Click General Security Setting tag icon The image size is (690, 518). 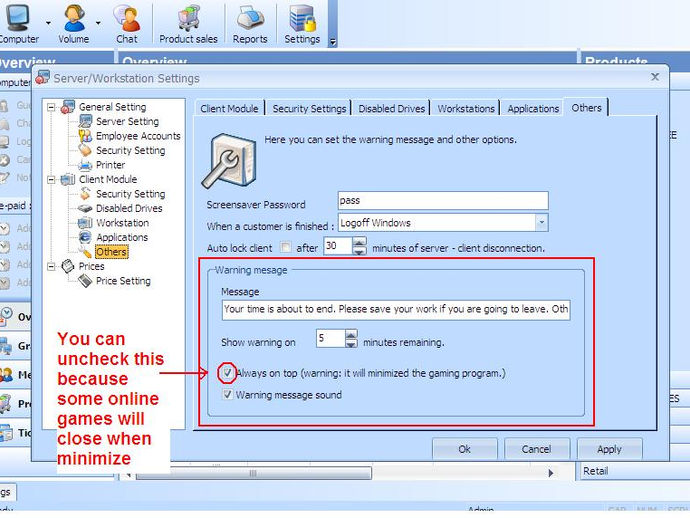click(x=85, y=150)
